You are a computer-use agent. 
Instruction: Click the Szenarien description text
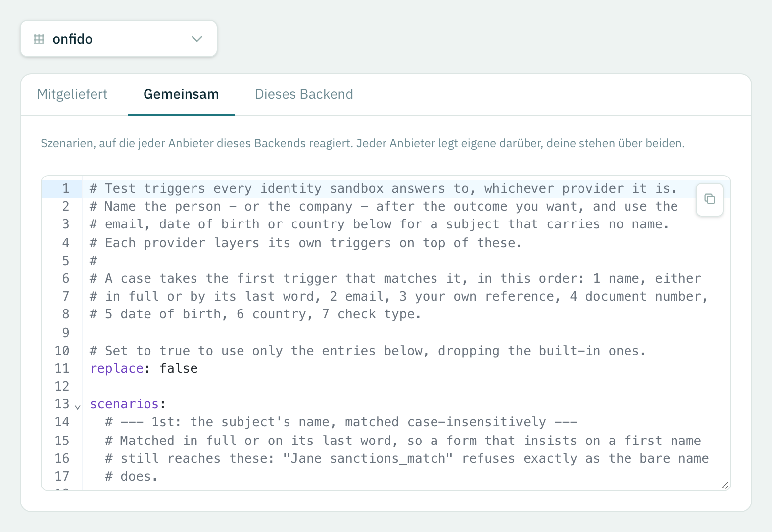coord(363,143)
